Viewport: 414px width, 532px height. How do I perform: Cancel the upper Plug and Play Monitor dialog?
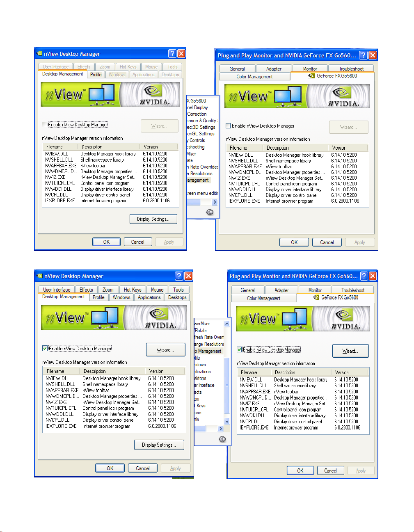coord(327,242)
